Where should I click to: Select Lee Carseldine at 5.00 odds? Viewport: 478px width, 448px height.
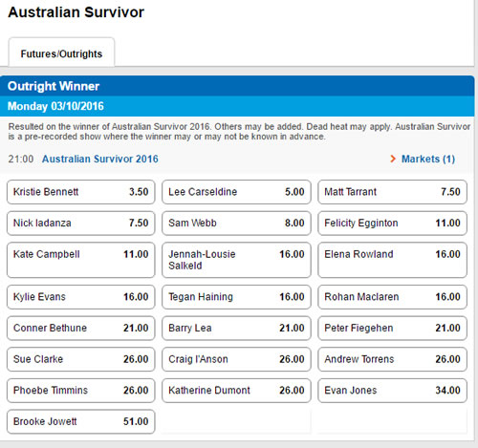click(236, 192)
